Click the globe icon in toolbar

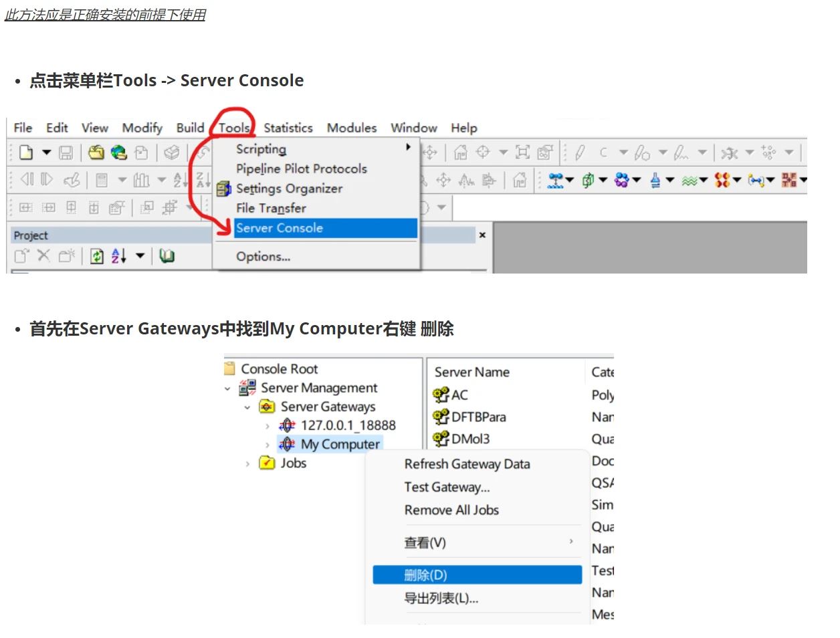(119, 152)
